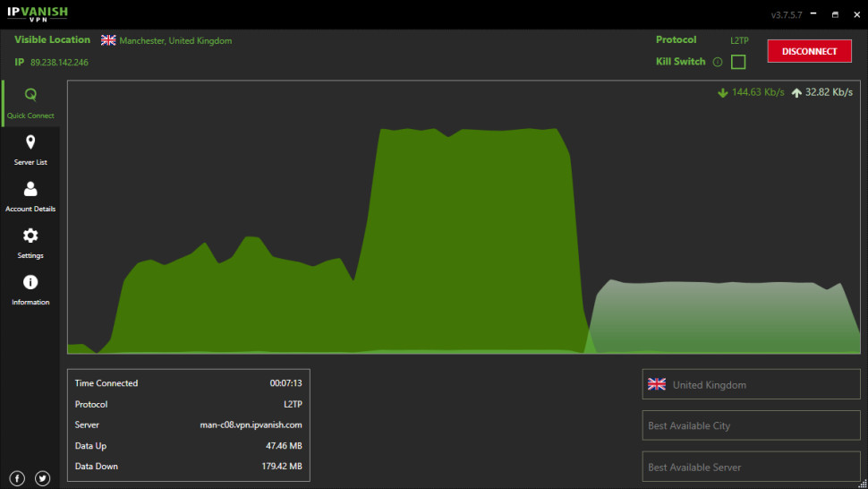This screenshot has width=868, height=489.
Task: Minimize the IPVanish window
Action: click(x=813, y=13)
